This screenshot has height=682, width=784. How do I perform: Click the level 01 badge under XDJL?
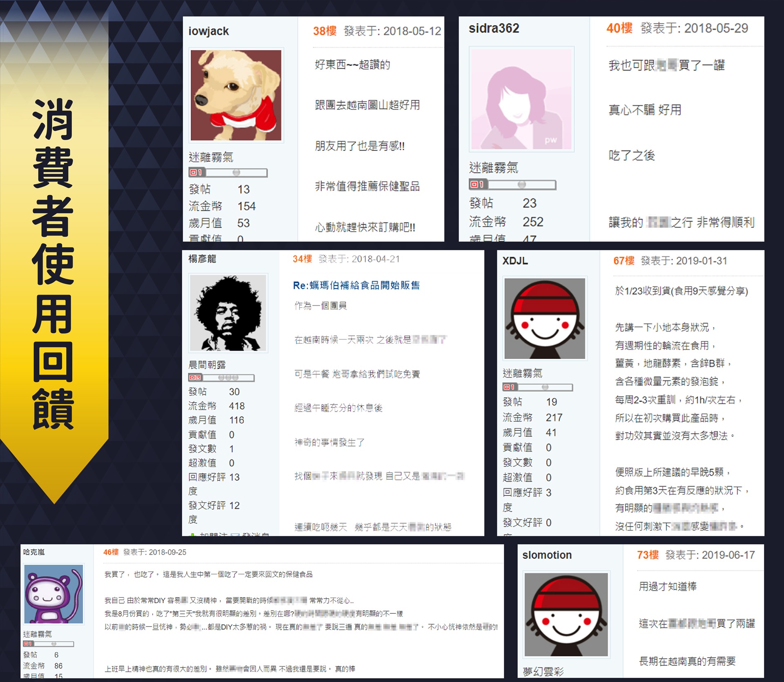coord(510,387)
